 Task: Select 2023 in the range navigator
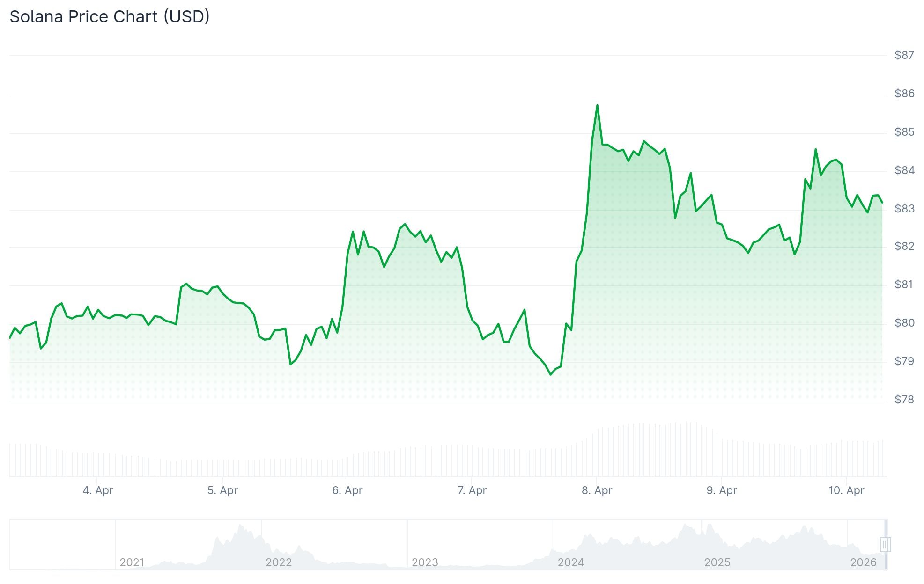click(x=425, y=562)
